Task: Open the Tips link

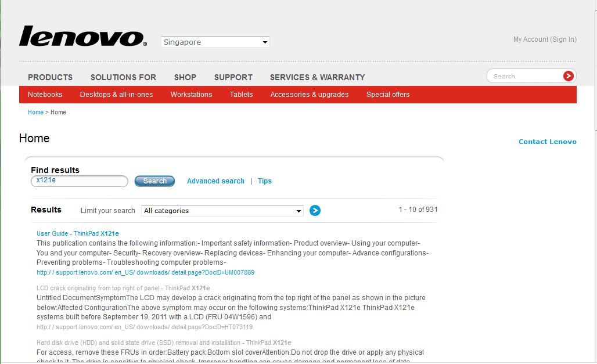Action: pyautogui.click(x=265, y=181)
